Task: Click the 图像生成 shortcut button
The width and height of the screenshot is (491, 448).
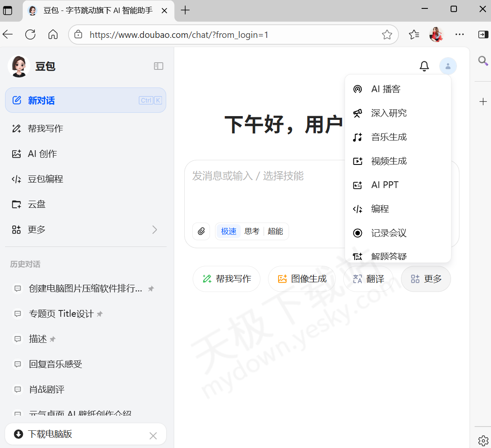Action: click(x=301, y=278)
